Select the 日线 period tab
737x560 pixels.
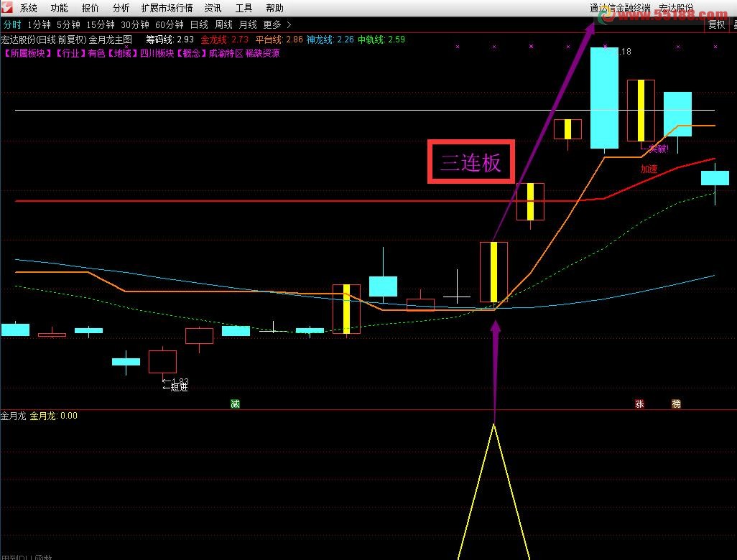coord(199,24)
